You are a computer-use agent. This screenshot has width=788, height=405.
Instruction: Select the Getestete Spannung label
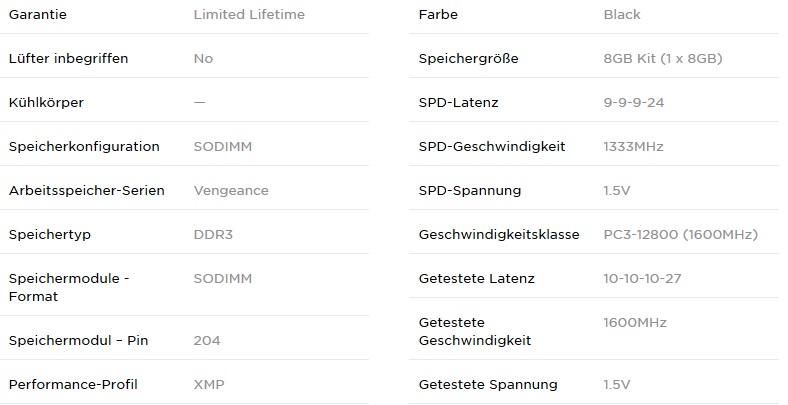click(488, 384)
